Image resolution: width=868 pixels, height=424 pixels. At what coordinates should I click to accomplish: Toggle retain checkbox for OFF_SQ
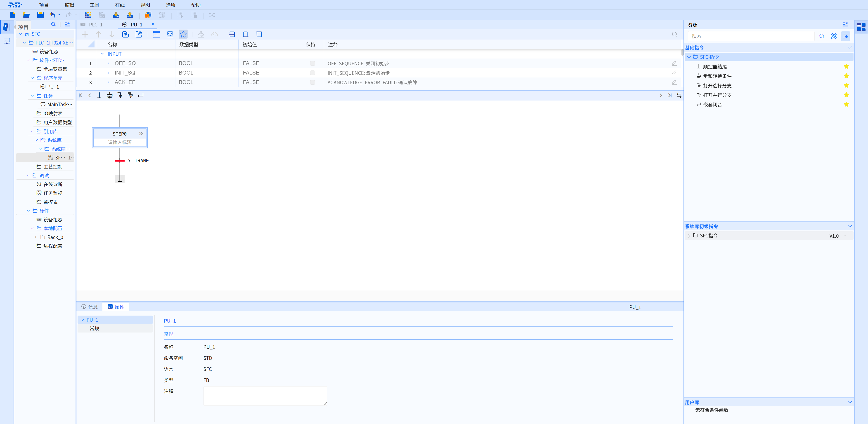click(312, 63)
